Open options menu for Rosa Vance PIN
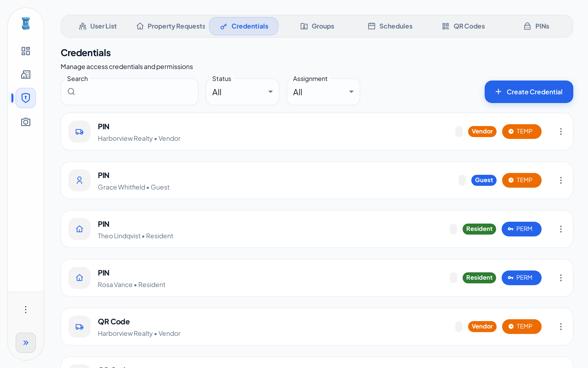Viewport: 588px width, 368px height. pos(561,278)
